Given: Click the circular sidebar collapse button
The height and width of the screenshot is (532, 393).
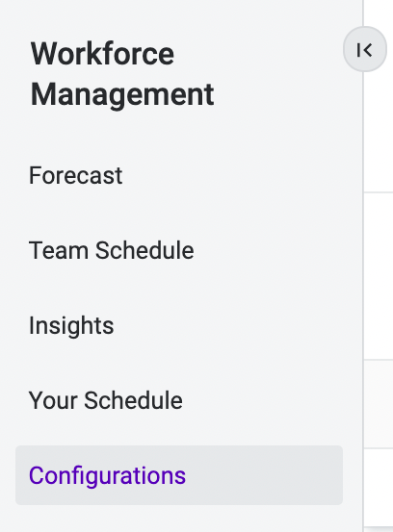Looking at the screenshot, I should click(364, 49).
